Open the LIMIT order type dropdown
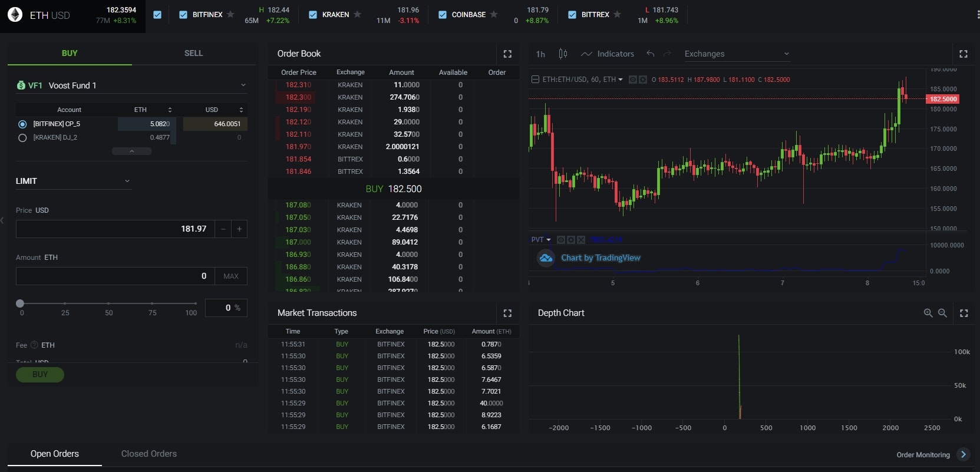This screenshot has height=472, width=980. point(73,181)
